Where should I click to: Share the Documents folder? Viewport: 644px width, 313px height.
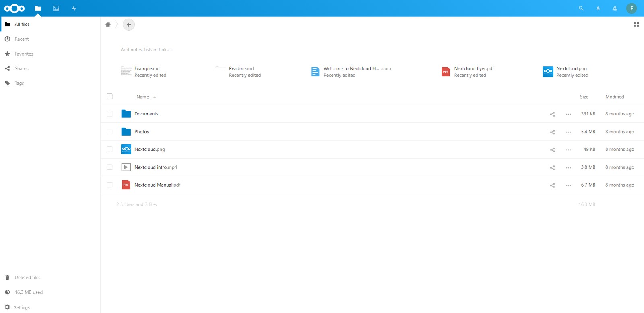552,114
